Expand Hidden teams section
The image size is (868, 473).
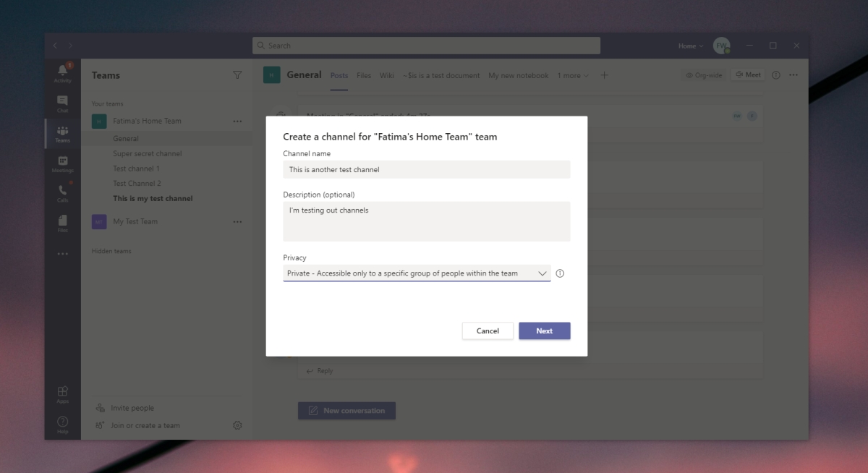click(111, 251)
